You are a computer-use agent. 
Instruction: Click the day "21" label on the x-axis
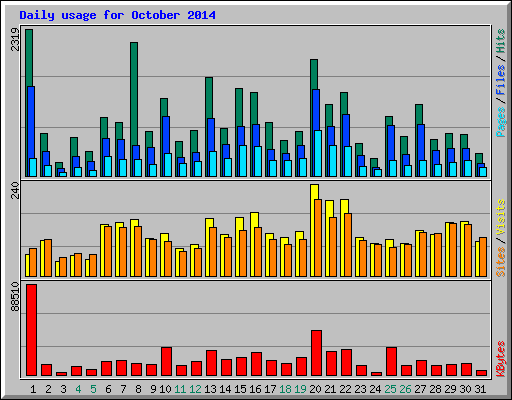330,389
